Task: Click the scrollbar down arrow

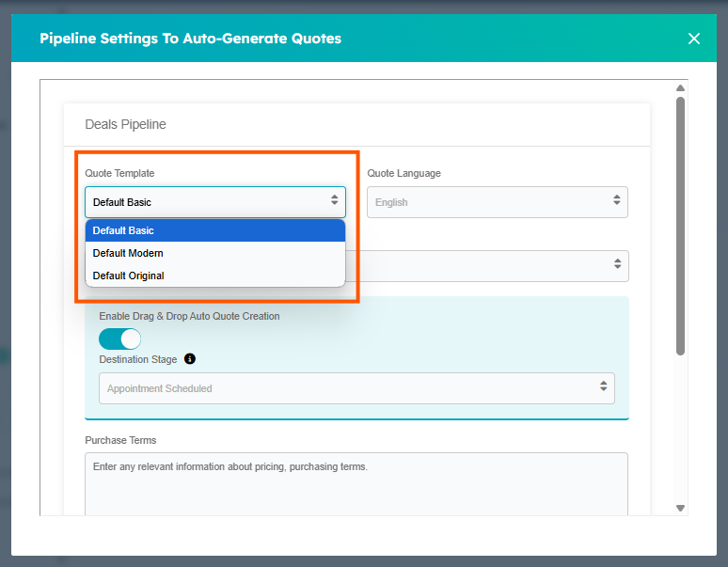Action: point(680,508)
